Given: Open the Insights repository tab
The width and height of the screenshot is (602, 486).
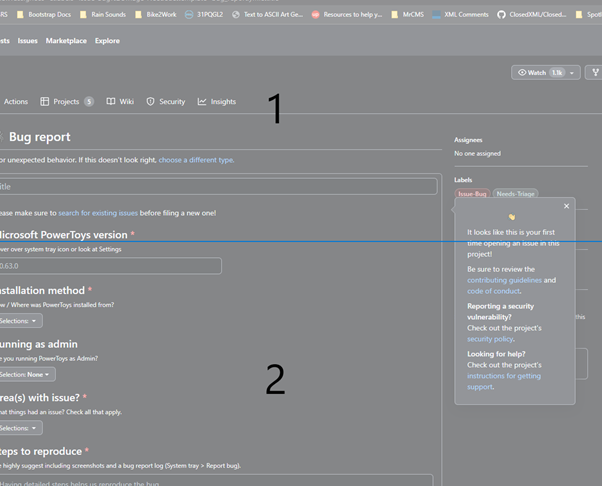Looking at the screenshot, I should click(x=217, y=102).
